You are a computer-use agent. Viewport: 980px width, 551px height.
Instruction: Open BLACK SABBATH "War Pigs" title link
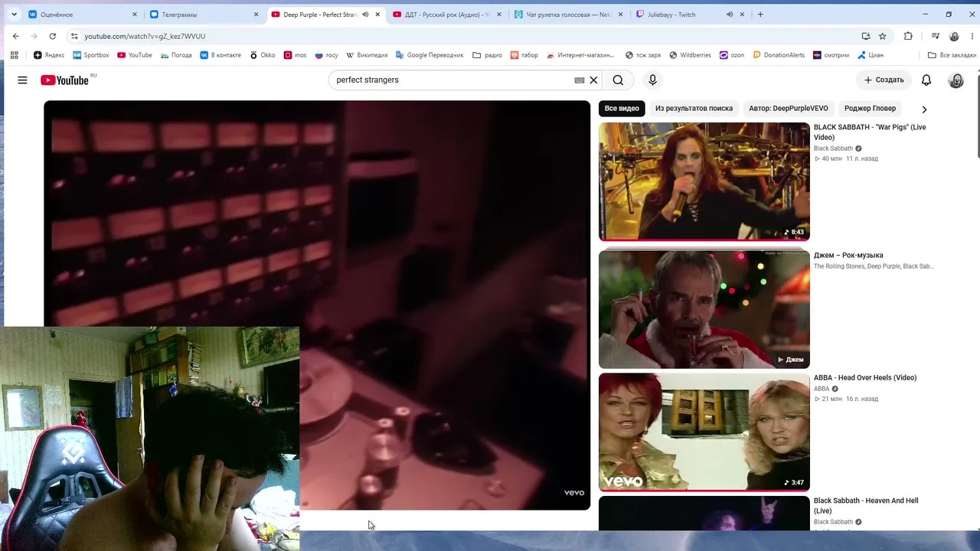tap(870, 132)
